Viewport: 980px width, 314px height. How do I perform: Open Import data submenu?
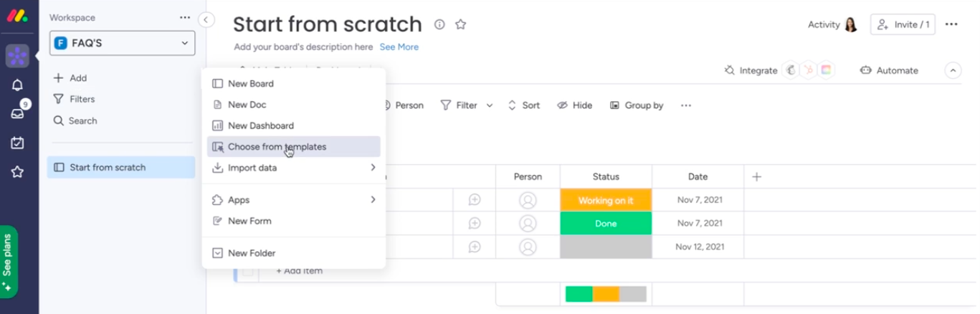tap(293, 168)
